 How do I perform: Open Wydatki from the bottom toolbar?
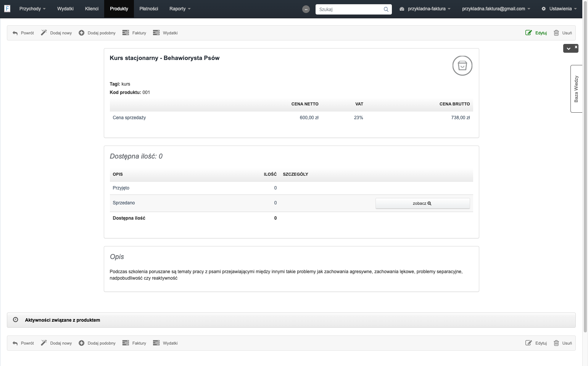click(165, 343)
